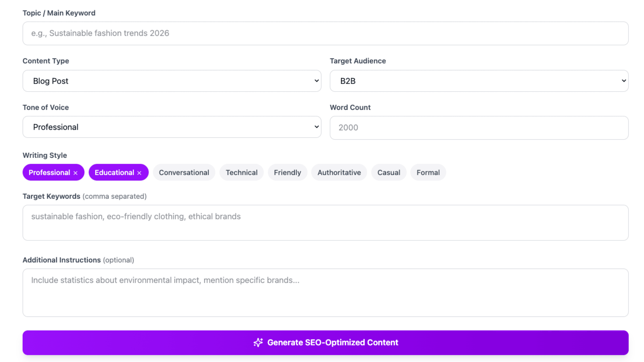Enable the Technical writing style

[x=241, y=172]
